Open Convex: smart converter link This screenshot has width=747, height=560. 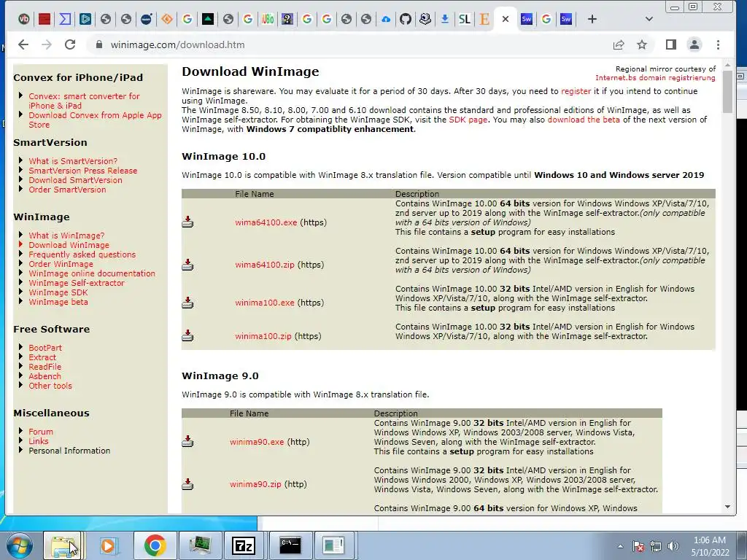click(84, 101)
